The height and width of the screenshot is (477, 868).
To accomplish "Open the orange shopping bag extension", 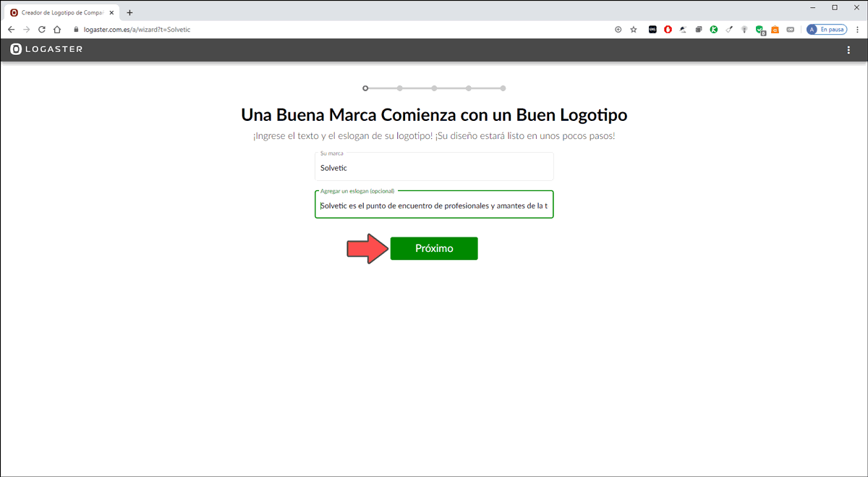I will click(775, 30).
